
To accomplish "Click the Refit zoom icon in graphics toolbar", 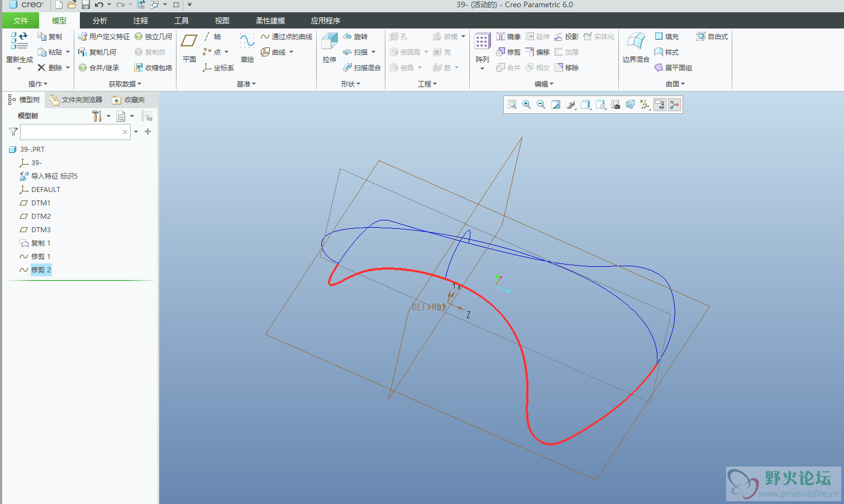I will [x=512, y=104].
